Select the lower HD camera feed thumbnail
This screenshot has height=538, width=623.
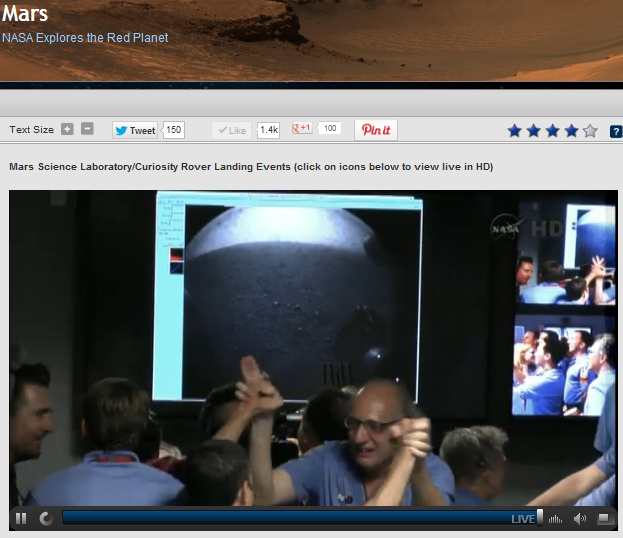point(564,366)
